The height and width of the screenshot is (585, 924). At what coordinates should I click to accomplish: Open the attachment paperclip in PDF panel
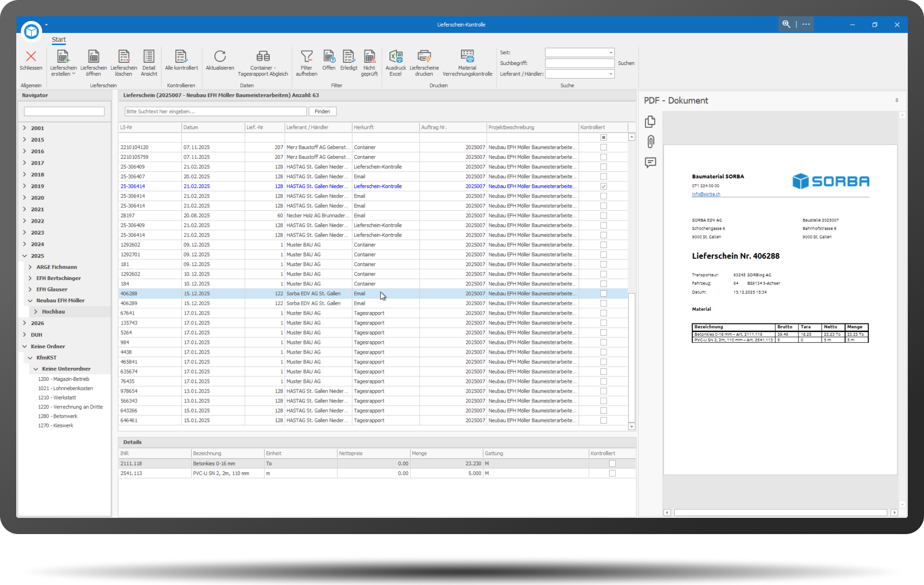[650, 142]
